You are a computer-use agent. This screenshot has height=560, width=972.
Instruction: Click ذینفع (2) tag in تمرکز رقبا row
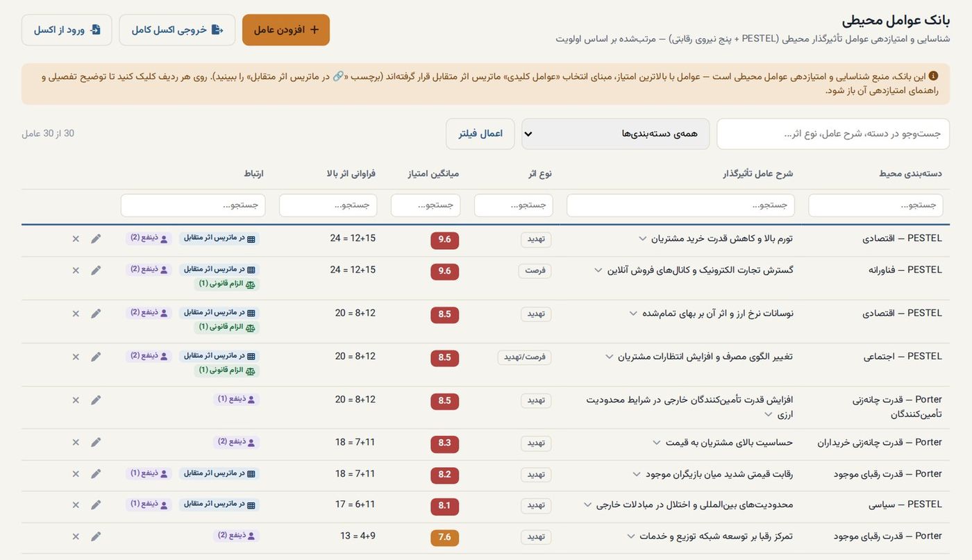pos(236,536)
